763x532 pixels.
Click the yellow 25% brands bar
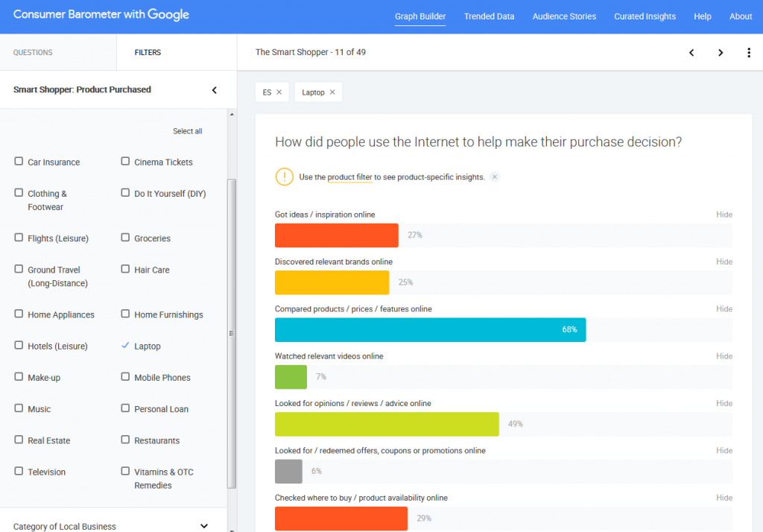coord(332,283)
